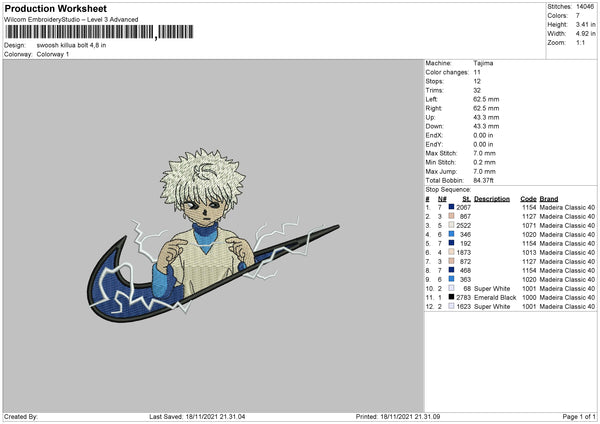Click the Wilcom EmbroideryStudio Level 3 Advanced line
The image size is (600, 424).
click(x=71, y=19)
